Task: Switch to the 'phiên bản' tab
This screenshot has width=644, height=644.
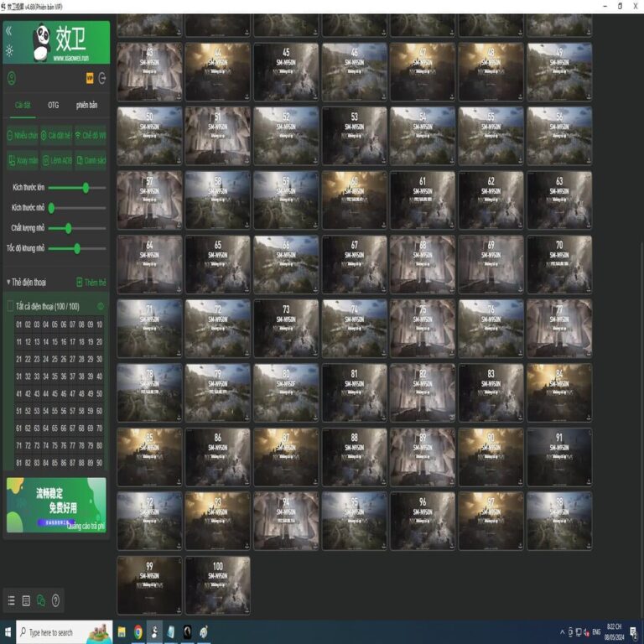Action: pyautogui.click(x=86, y=105)
